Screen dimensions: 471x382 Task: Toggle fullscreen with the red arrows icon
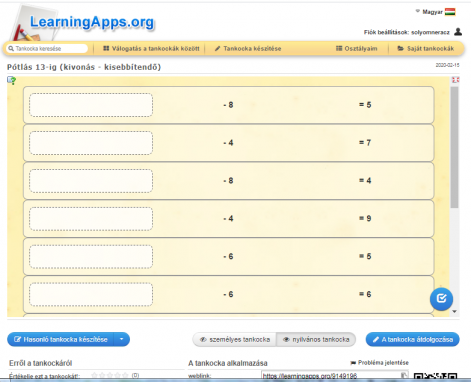click(455, 80)
